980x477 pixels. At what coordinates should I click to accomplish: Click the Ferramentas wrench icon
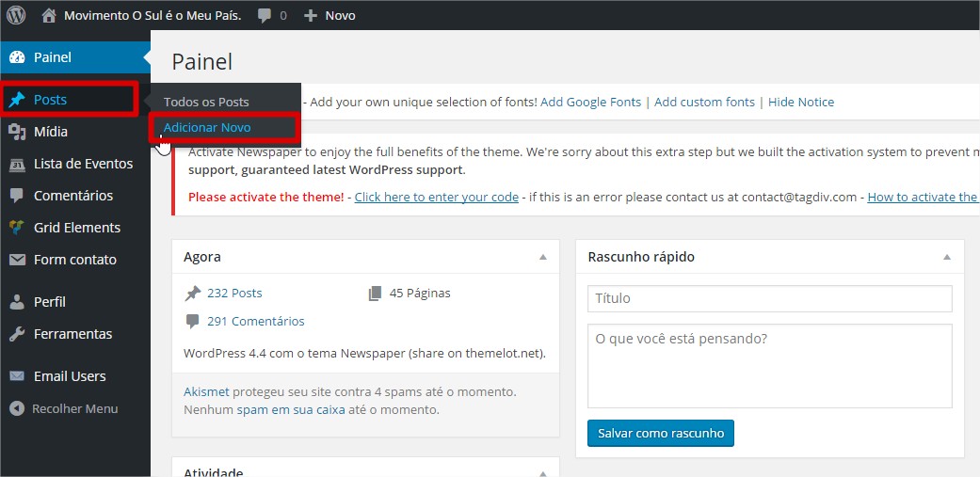pos(16,334)
